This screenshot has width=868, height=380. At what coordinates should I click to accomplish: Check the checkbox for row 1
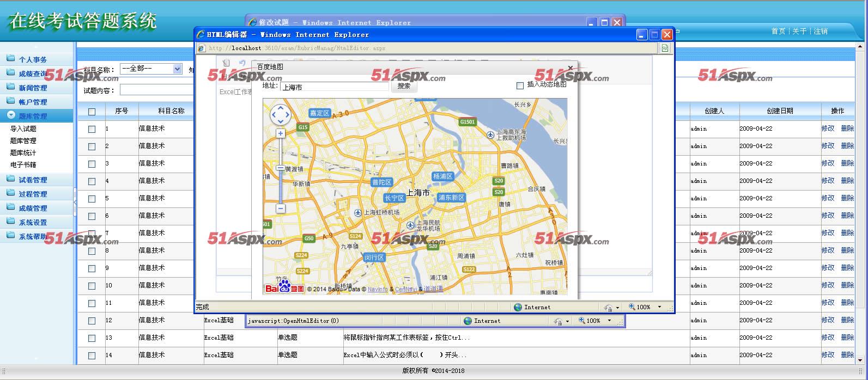(92, 129)
